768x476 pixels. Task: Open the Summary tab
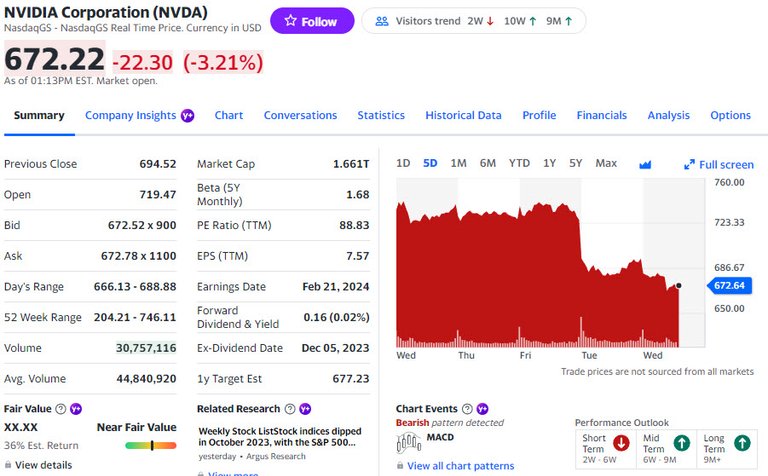(x=39, y=115)
